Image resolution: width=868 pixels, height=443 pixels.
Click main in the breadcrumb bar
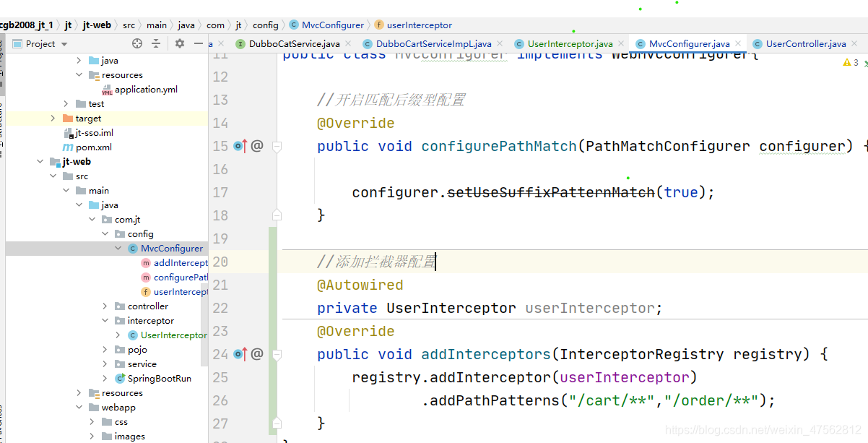pyautogui.click(x=157, y=25)
